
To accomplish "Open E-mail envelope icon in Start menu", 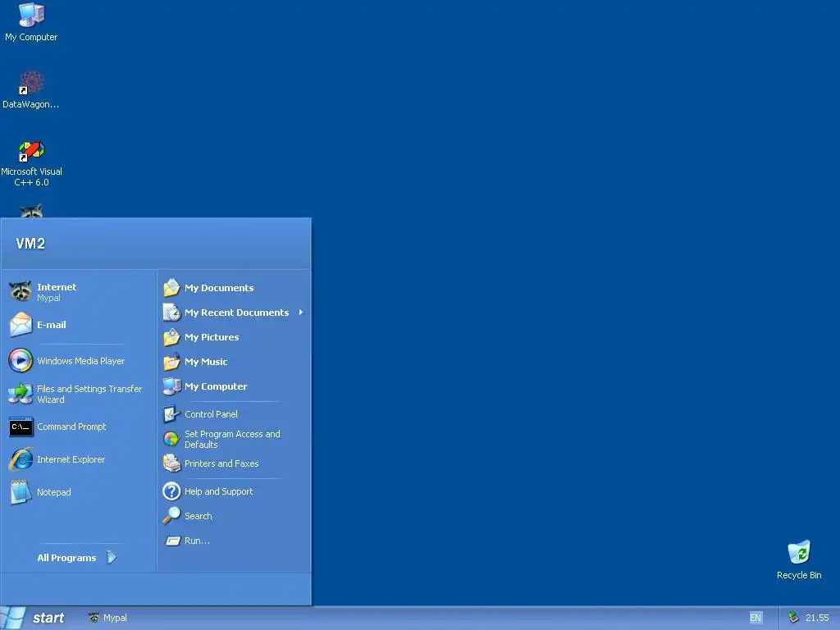I will point(21,325).
